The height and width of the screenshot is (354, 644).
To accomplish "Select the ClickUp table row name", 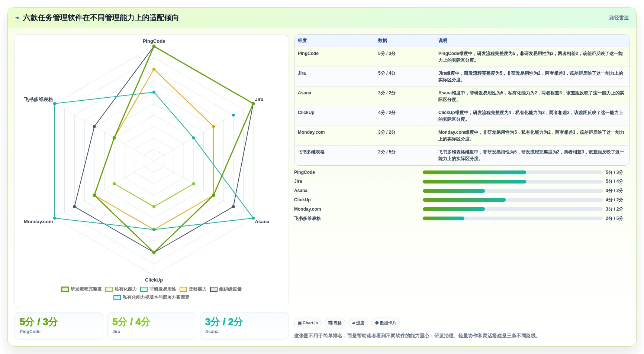I will click(306, 113).
